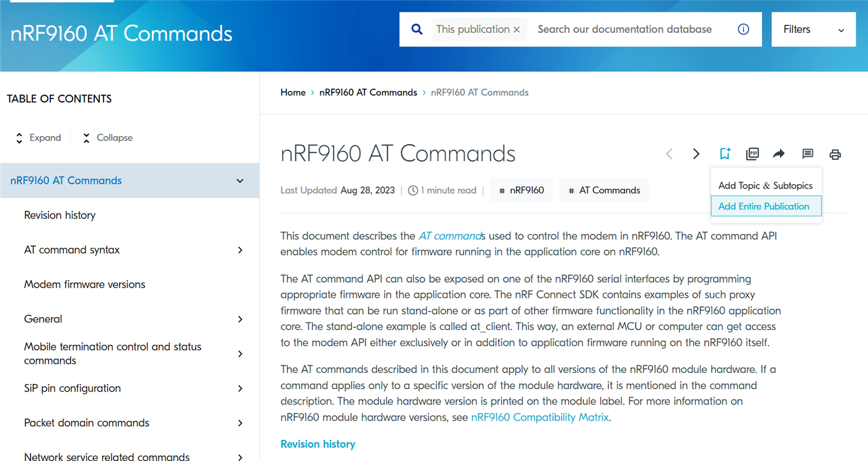This screenshot has height=461, width=868.
Task: Download the page as PDF
Action: (x=752, y=154)
